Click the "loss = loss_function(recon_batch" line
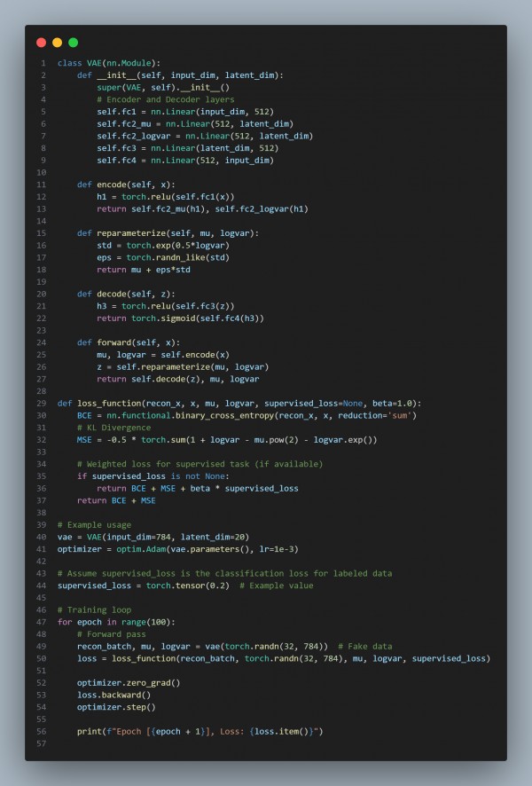 (x=284, y=658)
